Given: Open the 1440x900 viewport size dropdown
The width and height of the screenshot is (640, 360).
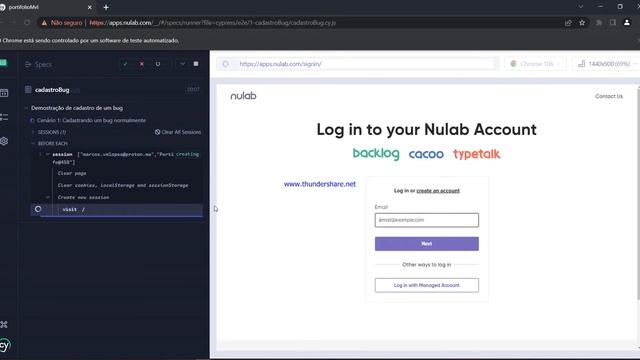Looking at the screenshot, I should click(x=607, y=64).
